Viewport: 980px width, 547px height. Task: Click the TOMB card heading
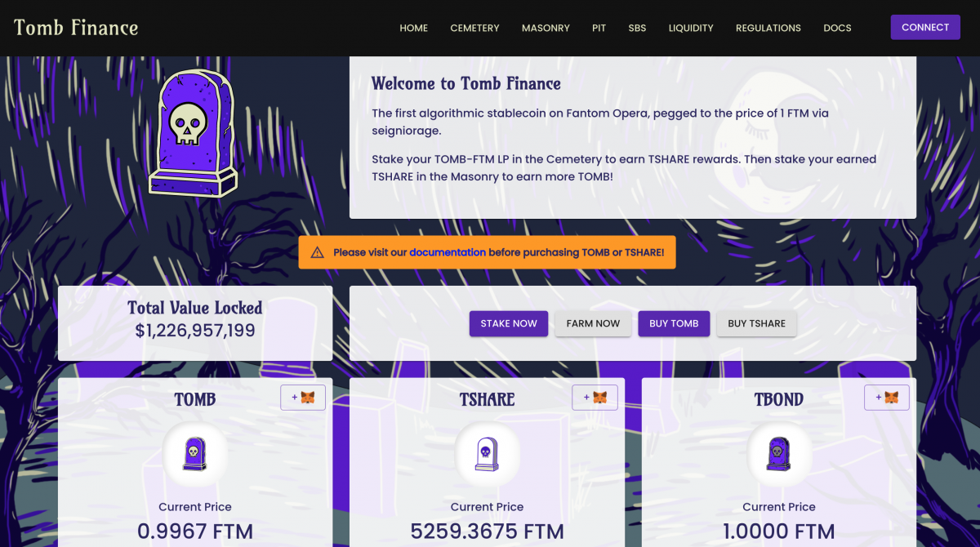(195, 399)
